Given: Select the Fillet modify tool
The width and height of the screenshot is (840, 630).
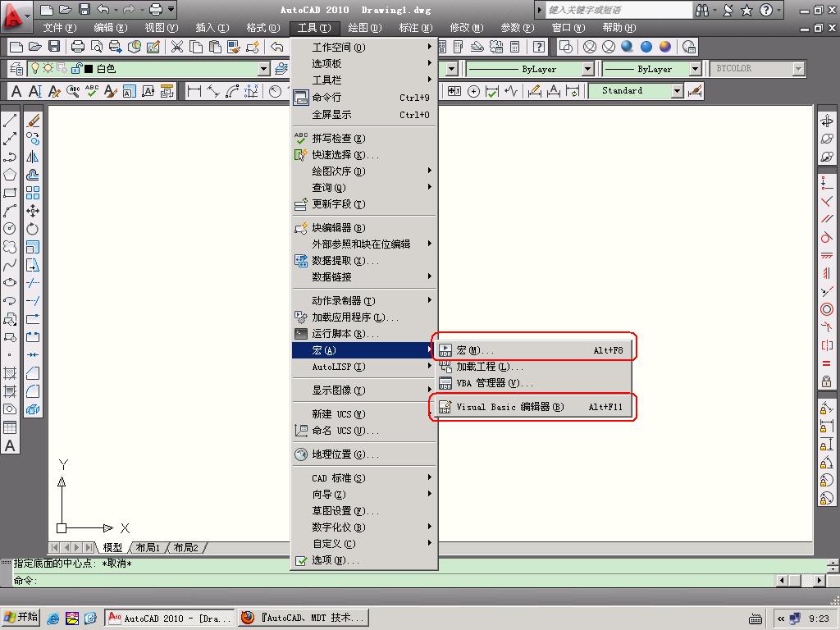Looking at the screenshot, I should coord(33,391).
